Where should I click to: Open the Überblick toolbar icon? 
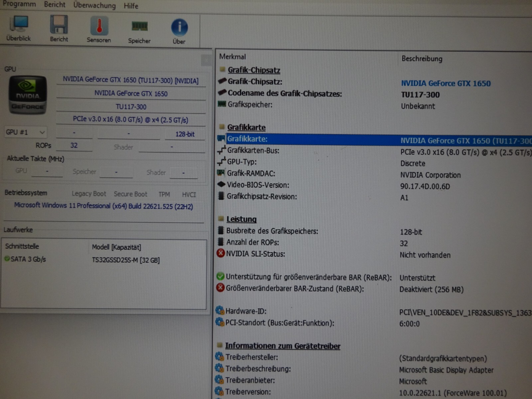(x=19, y=28)
